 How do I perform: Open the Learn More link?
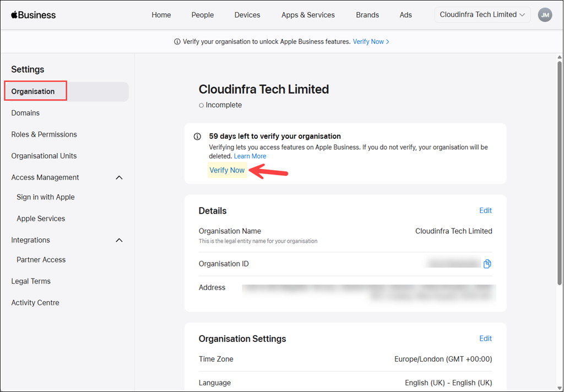click(x=250, y=156)
